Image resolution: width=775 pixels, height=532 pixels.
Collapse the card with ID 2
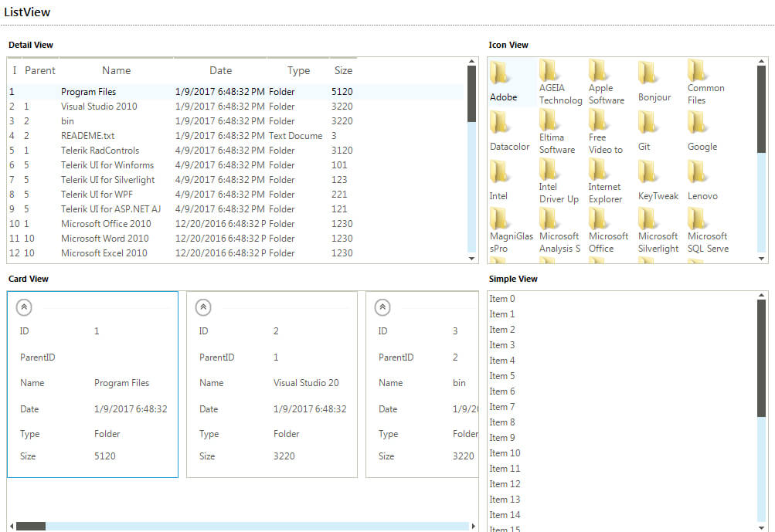[x=203, y=307]
